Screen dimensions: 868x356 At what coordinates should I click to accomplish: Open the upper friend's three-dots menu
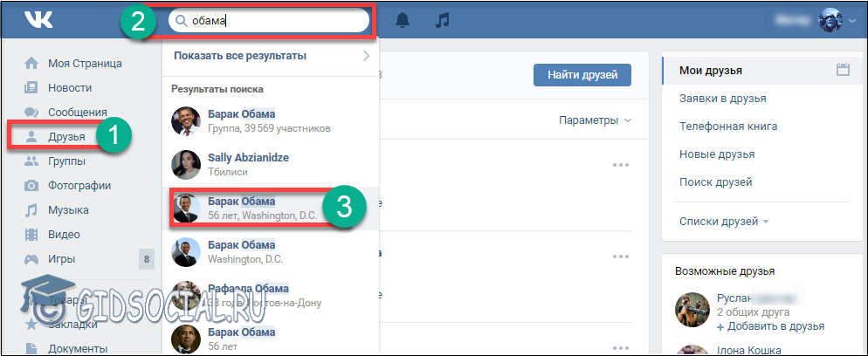[x=622, y=165]
